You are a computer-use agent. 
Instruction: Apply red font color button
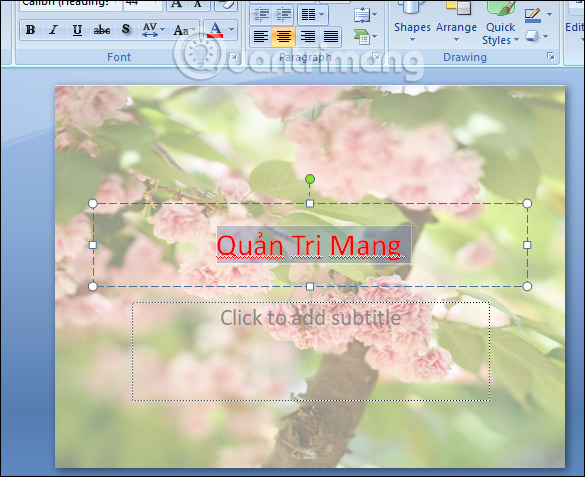(x=215, y=30)
